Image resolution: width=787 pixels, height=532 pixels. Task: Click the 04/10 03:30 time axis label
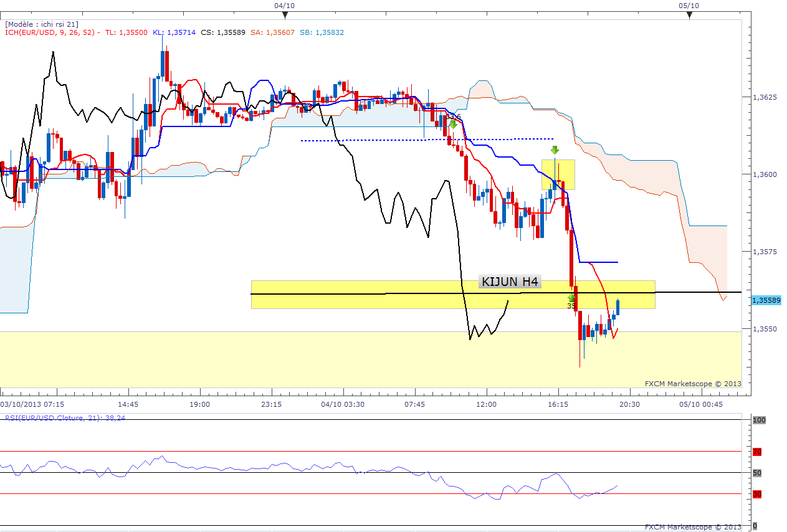342,404
